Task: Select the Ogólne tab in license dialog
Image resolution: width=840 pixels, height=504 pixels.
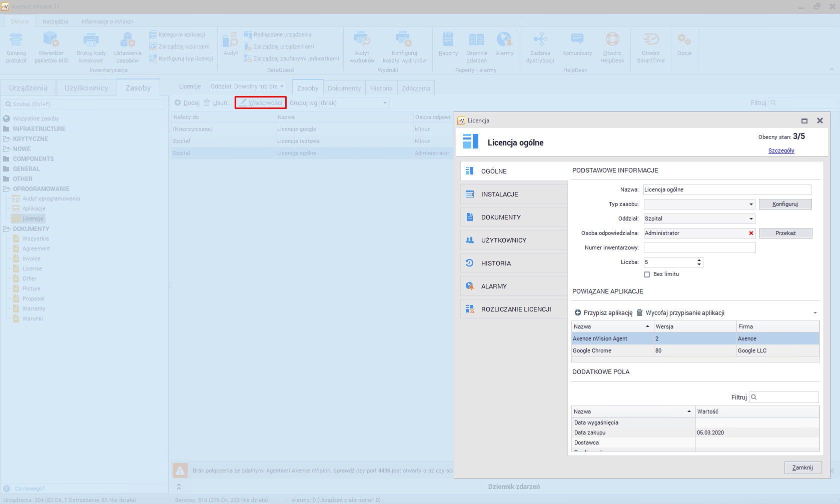Action: coord(494,171)
